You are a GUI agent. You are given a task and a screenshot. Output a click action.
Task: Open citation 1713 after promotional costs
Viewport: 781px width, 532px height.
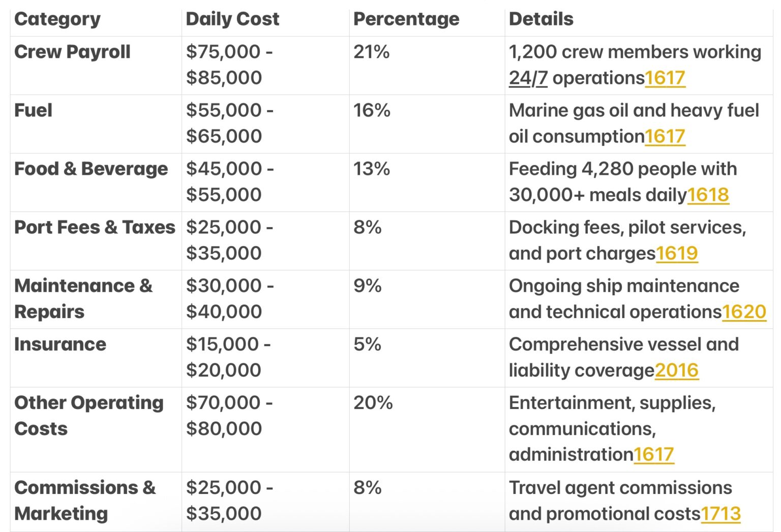click(720, 514)
